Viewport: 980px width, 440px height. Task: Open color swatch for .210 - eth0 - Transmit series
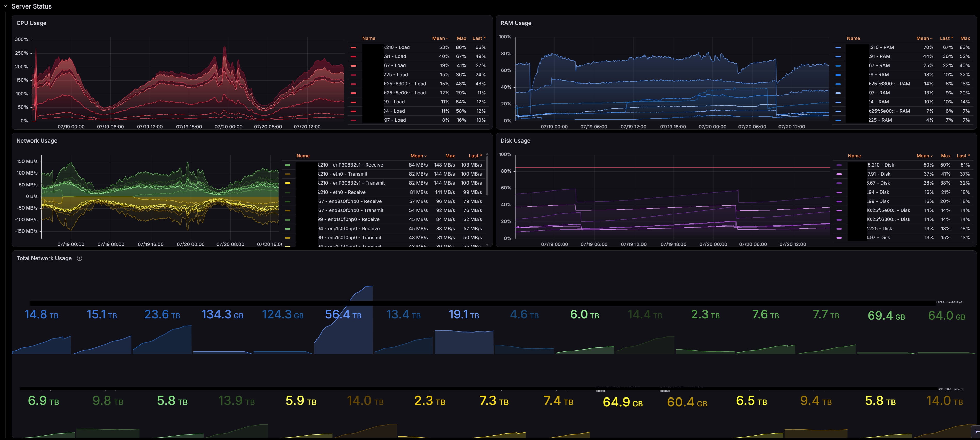pos(288,174)
